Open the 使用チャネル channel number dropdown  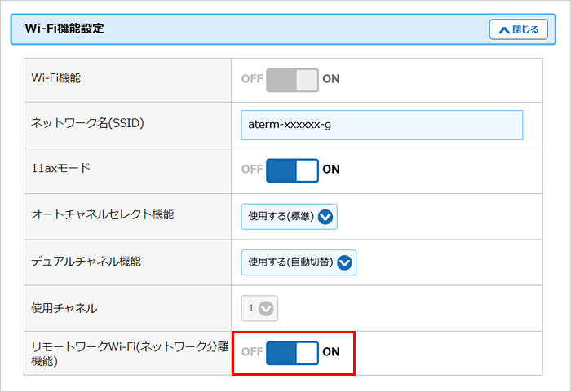260,308
